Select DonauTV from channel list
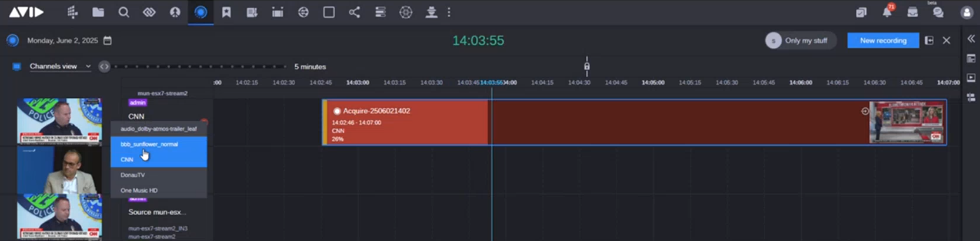This screenshot has width=980, height=241. [x=159, y=175]
